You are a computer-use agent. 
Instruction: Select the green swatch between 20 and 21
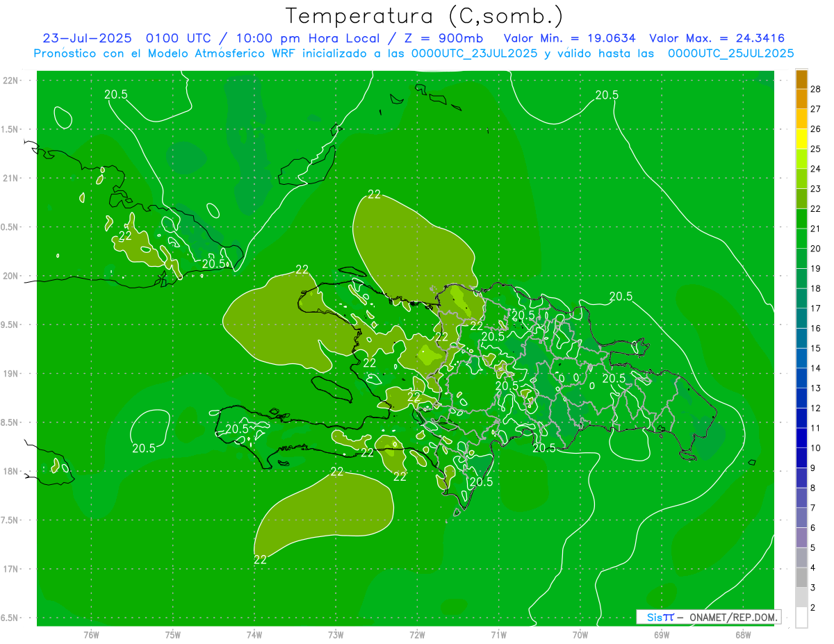tap(801, 238)
